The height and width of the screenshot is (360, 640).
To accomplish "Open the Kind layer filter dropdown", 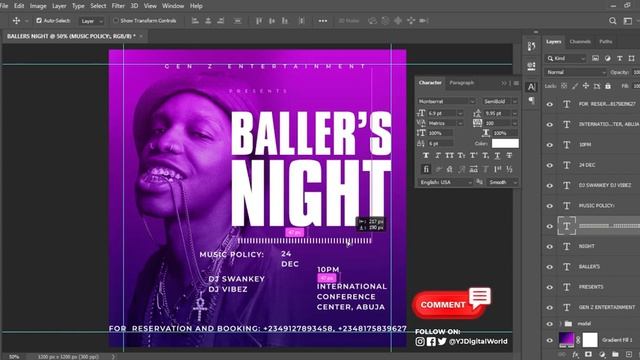I will click(566, 58).
